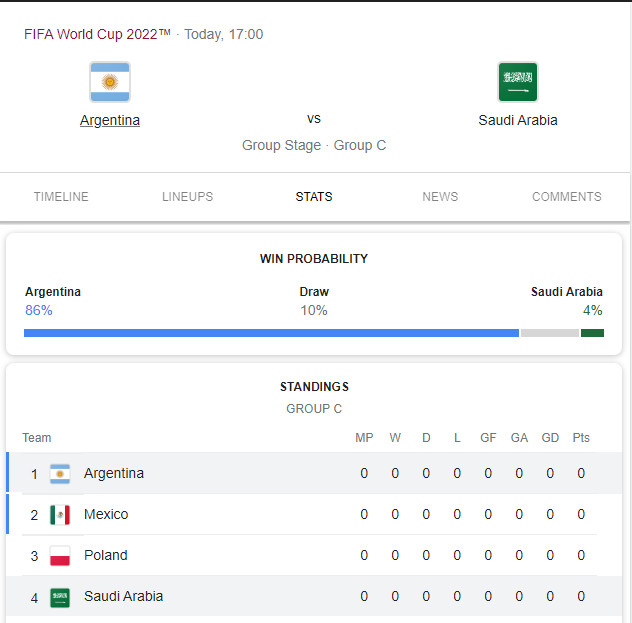Click Poland flag in standings table

click(60, 556)
